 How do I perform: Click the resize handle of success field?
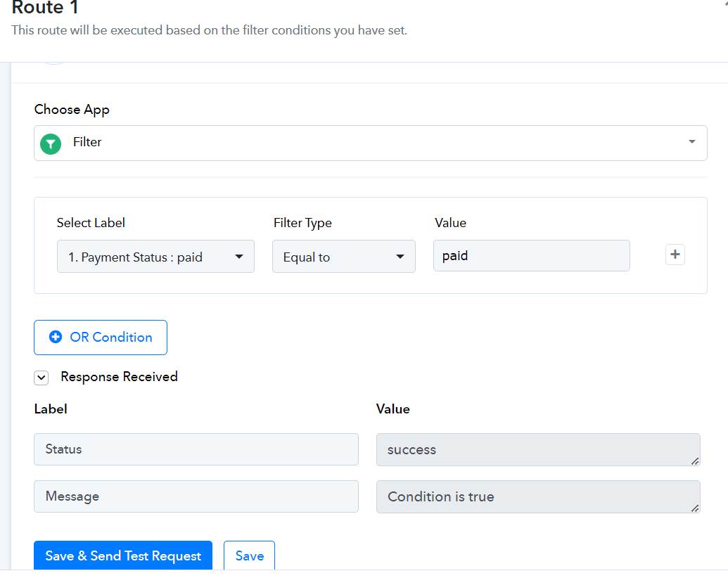click(695, 461)
